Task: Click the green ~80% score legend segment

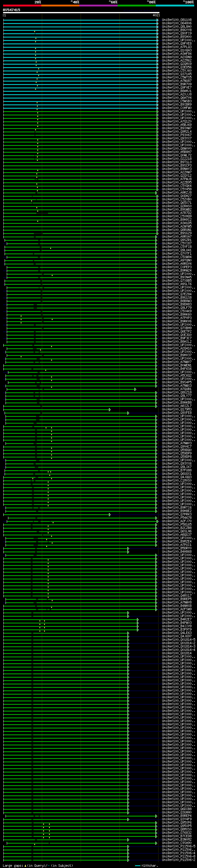Action: point(137,6)
